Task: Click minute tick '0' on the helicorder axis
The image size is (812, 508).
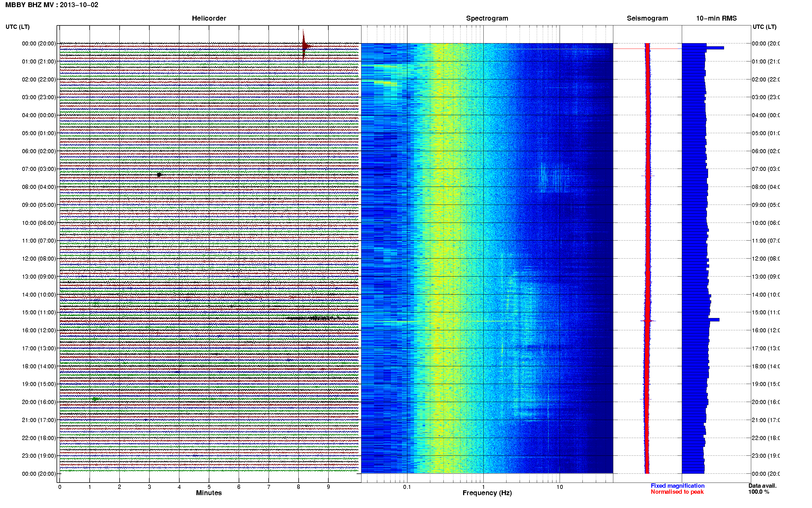Action: [x=59, y=487]
